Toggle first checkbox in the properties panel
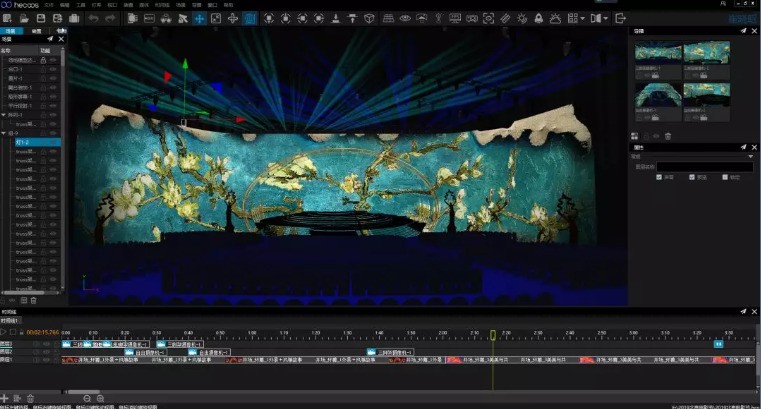 [x=659, y=177]
